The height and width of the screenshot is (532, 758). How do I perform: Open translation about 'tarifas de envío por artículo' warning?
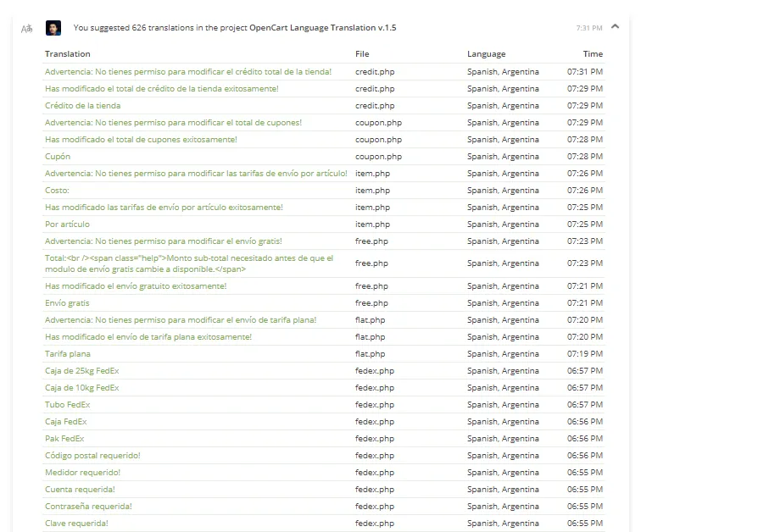[196, 173]
